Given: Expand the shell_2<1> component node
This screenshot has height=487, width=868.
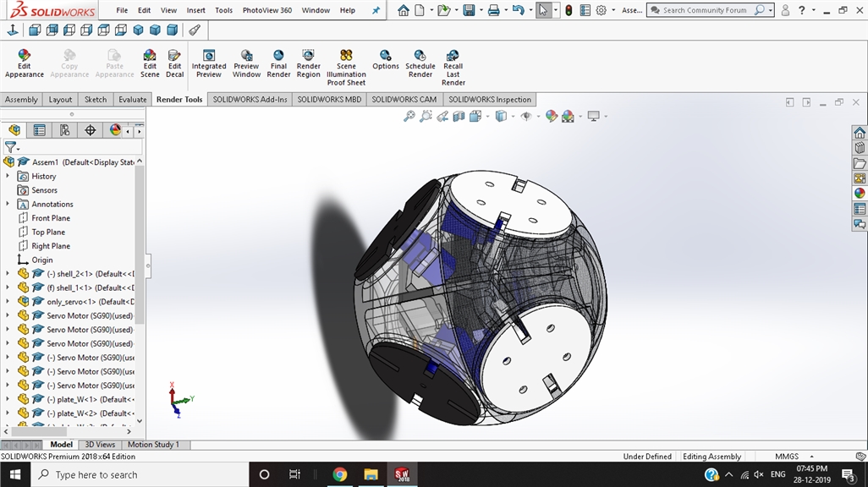Looking at the screenshot, I should click(8, 273).
